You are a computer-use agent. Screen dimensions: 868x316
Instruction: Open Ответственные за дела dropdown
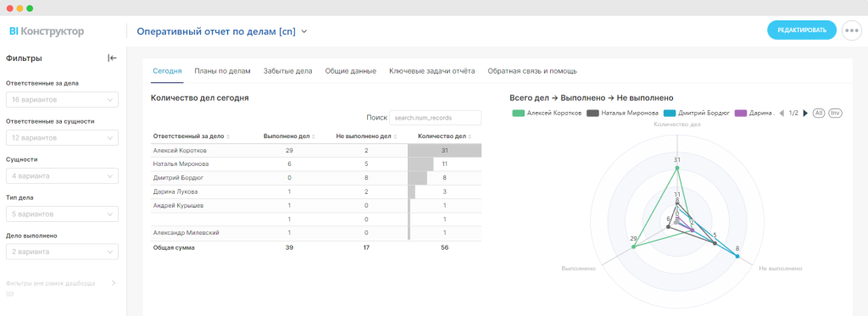pyautogui.click(x=62, y=100)
